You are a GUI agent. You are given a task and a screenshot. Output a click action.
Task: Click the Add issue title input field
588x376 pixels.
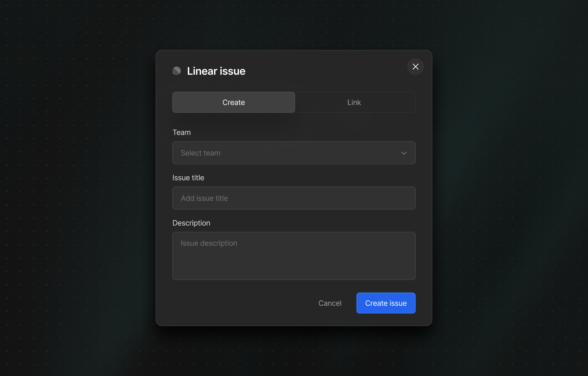tap(294, 198)
